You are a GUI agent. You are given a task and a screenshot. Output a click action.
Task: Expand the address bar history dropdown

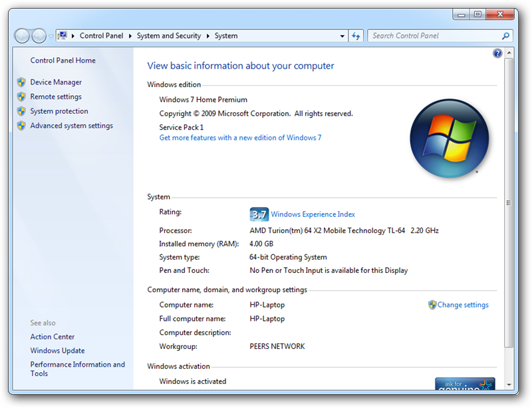[x=341, y=35]
